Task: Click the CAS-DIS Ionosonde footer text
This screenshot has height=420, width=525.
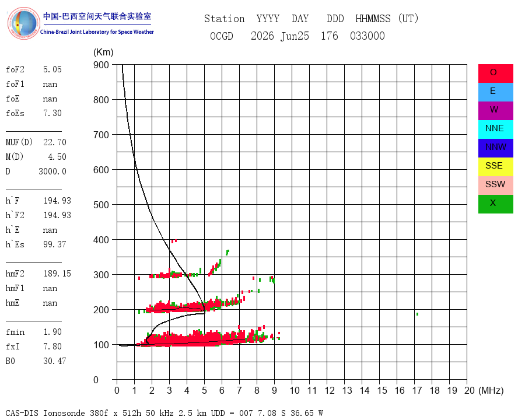Action: 45,413
